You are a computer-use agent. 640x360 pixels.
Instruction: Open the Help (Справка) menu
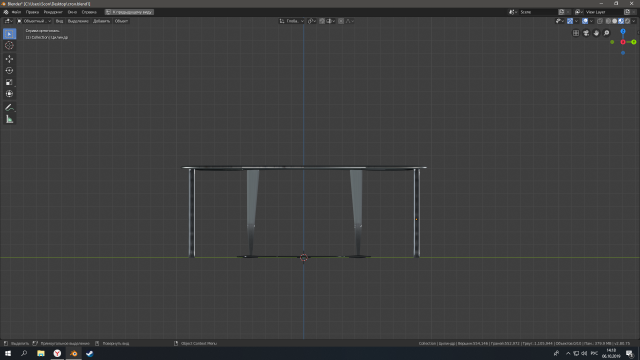[89, 12]
